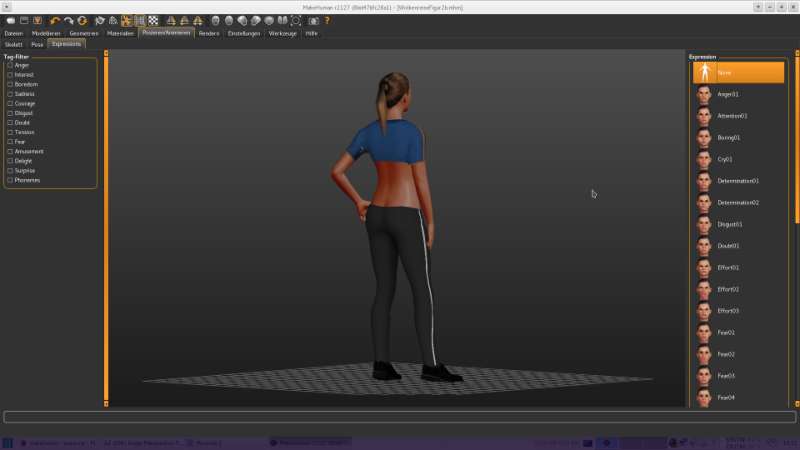The image size is (800, 450).
Task: Click the undo arrow icon in toolbar
Action: click(55, 20)
